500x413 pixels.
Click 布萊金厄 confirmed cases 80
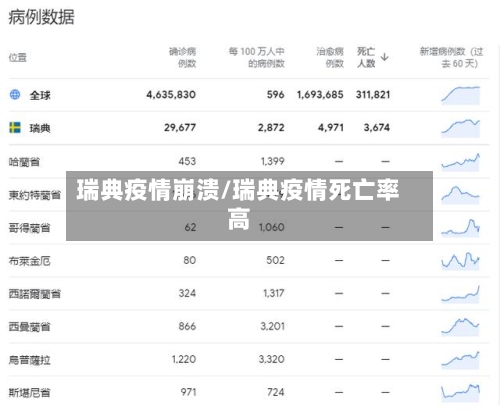coord(189,260)
